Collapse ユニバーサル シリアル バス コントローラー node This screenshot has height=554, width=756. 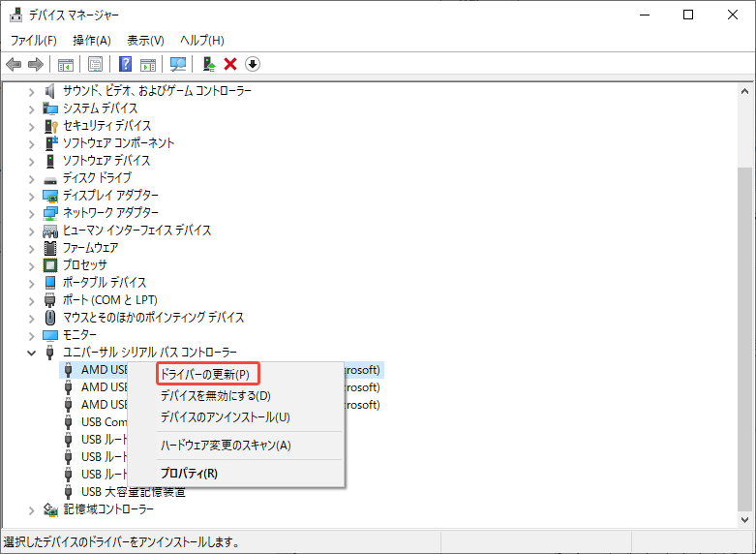click(31, 353)
